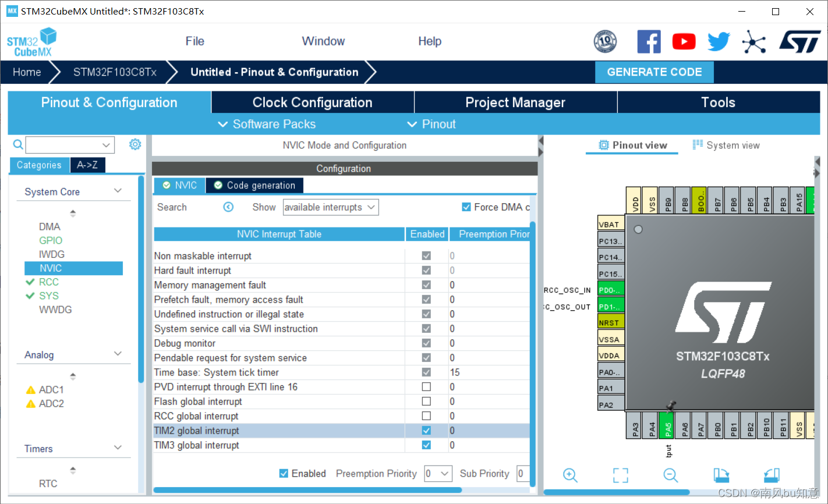Disable TIM3 global interrupt checkbox
This screenshot has height=504, width=828.
click(x=426, y=445)
